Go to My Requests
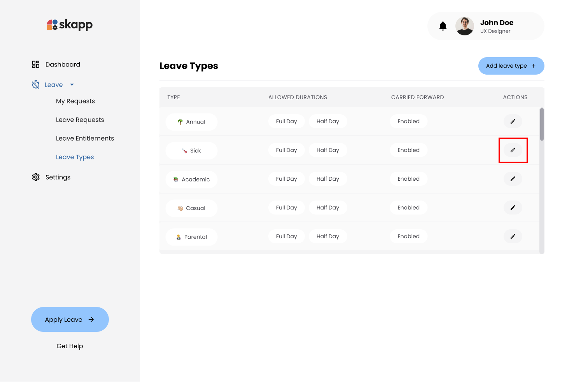Image resolution: width=588 pixels, height=389 pixels. click(x=75, y=101)
